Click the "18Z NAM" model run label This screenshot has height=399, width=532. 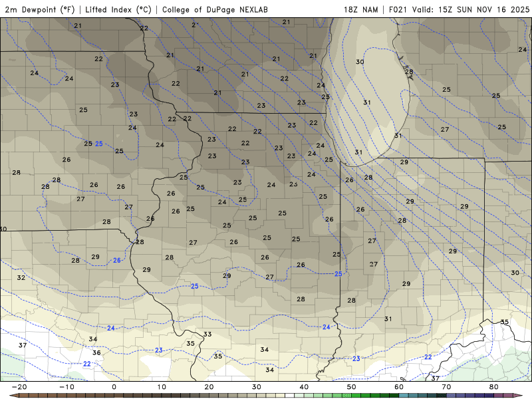[360, 9]
